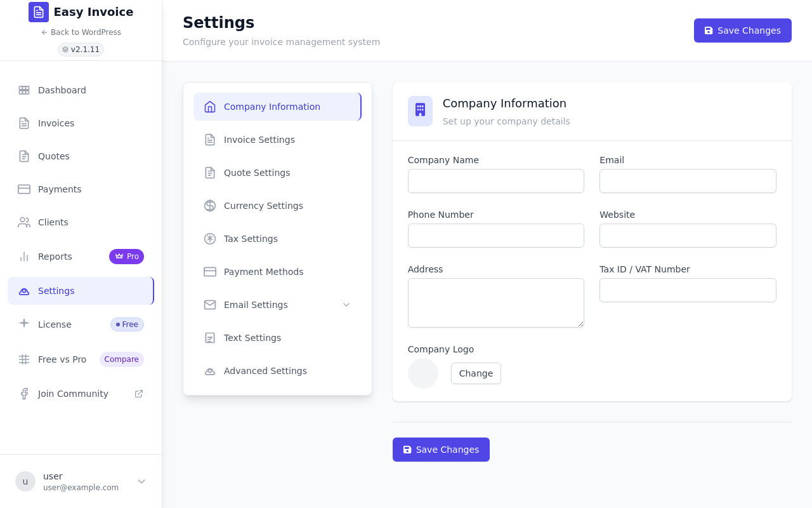Viewport: 812px width, 508px height.
Task: Click the Easy Invoice logo icon
Action: pos(39,12)
